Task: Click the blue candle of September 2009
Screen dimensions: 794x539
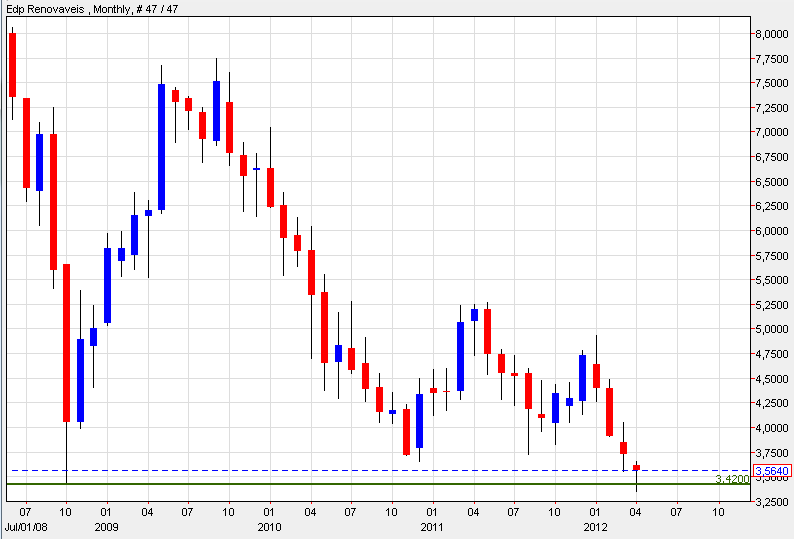Action: pyautogui.click(x=216, y=110)
